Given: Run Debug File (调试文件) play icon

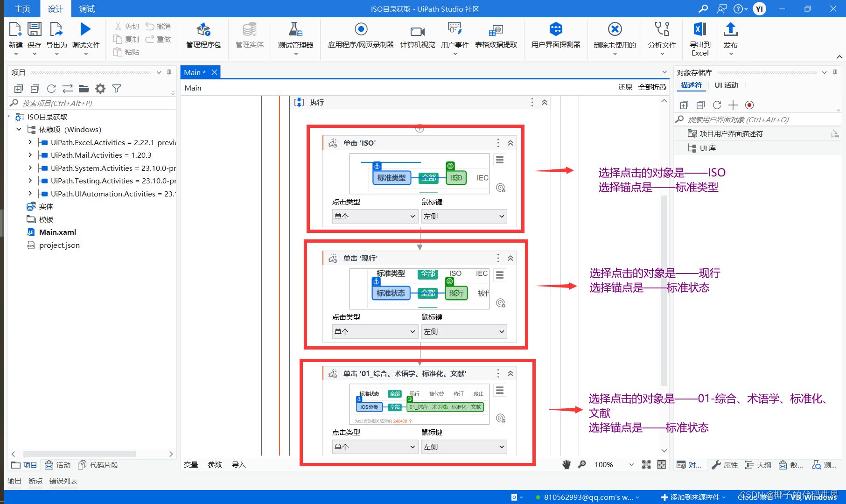Looking at the screenshot, I should point(85,29).
